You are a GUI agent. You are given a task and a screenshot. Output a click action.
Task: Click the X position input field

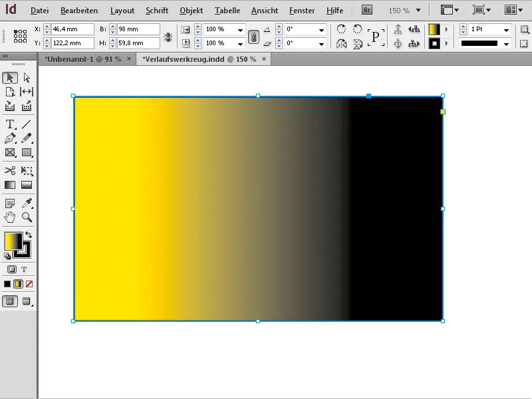[x=72, y=29]
